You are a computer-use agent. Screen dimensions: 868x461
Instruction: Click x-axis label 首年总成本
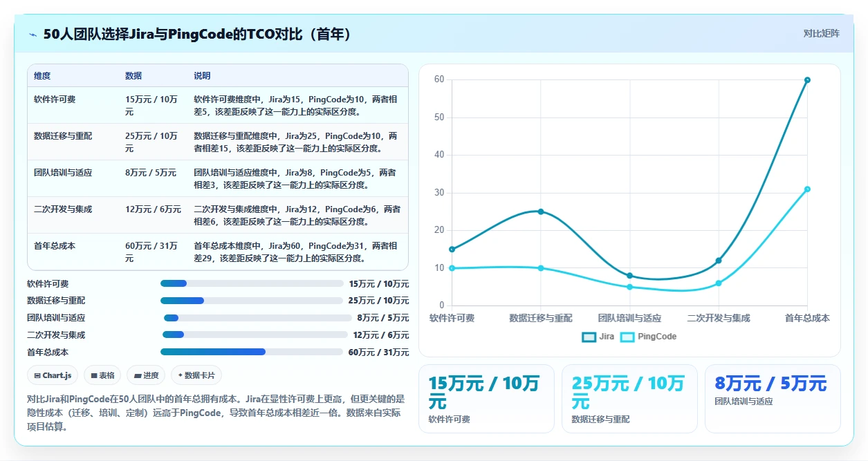[x=807, y=318]
